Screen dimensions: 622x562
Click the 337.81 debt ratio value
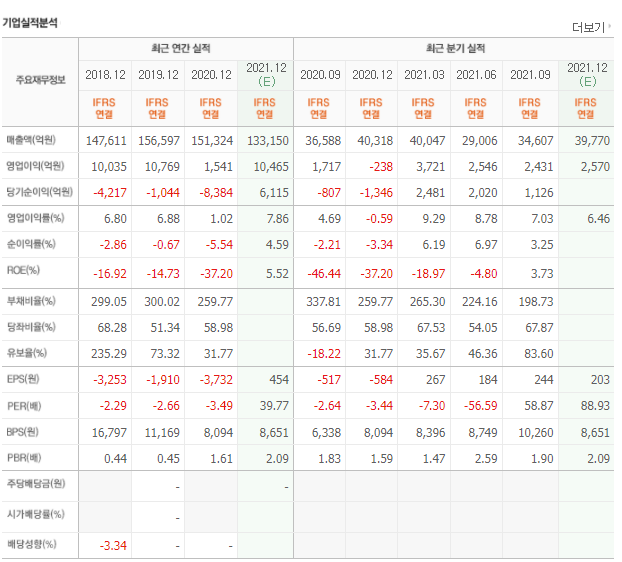coord(323,302)
